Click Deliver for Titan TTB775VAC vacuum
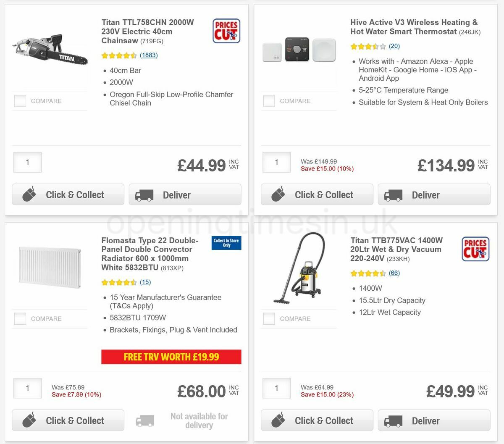This screenshot has height=444, width=504. [x=434, y=420]
